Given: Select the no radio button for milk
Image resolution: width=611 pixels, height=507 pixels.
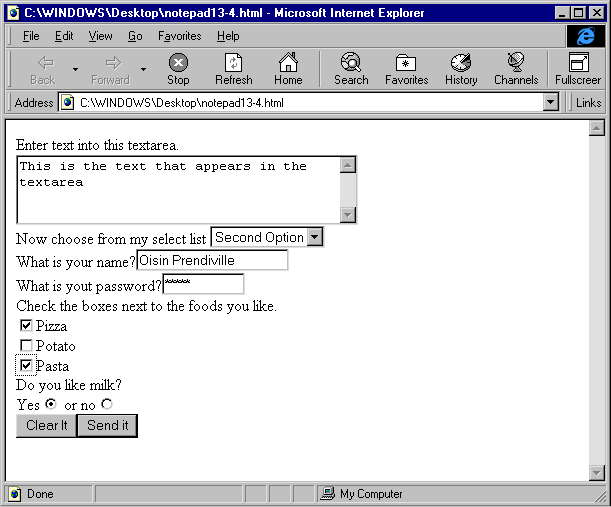Looking at the screenshot, I should [107, 404].
